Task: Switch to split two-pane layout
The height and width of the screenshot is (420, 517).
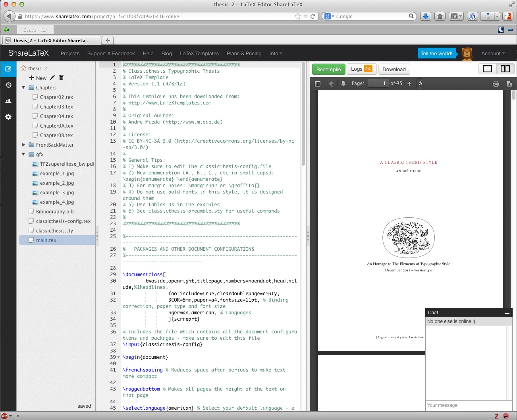Action: pos(505,69)
